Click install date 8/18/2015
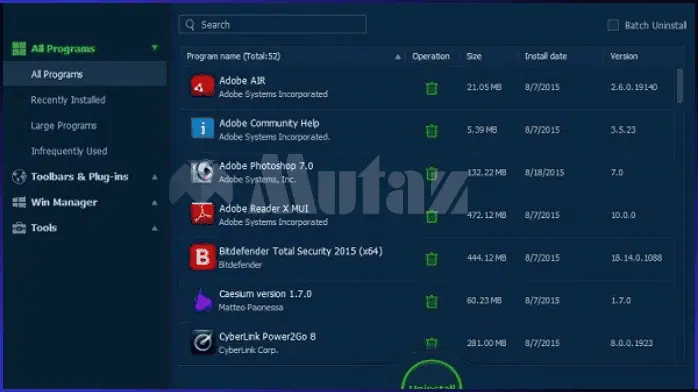Viewport: 698px width, 392px height. [x=544, y=173]
